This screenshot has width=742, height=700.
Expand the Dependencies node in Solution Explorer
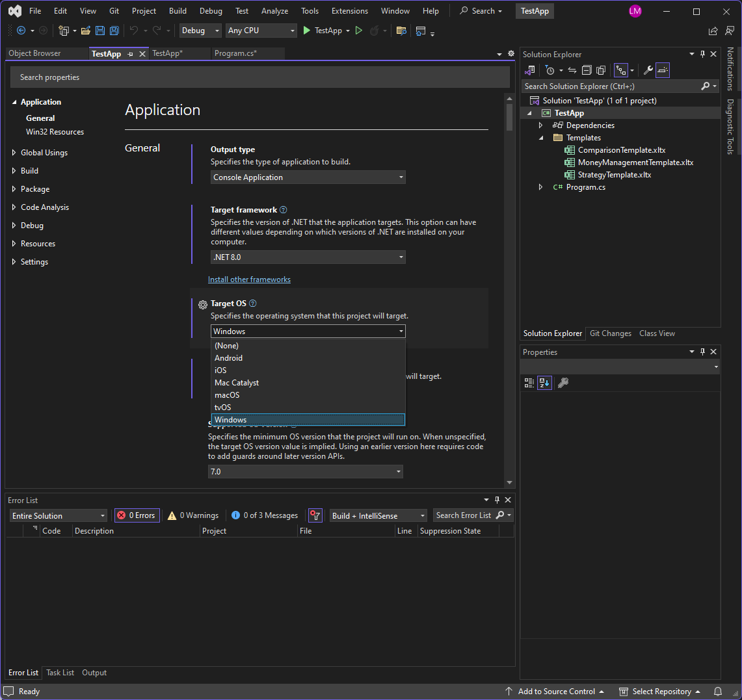[540, 125]
